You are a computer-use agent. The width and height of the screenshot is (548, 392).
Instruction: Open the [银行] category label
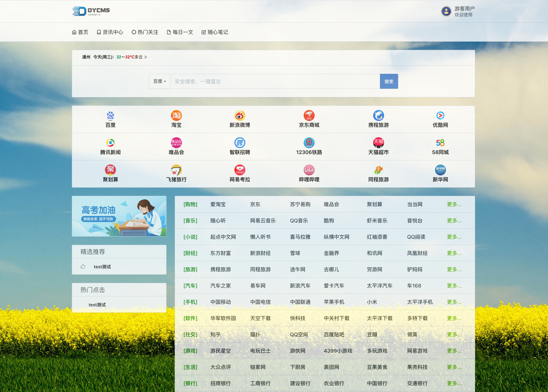(x=190, y=383)
